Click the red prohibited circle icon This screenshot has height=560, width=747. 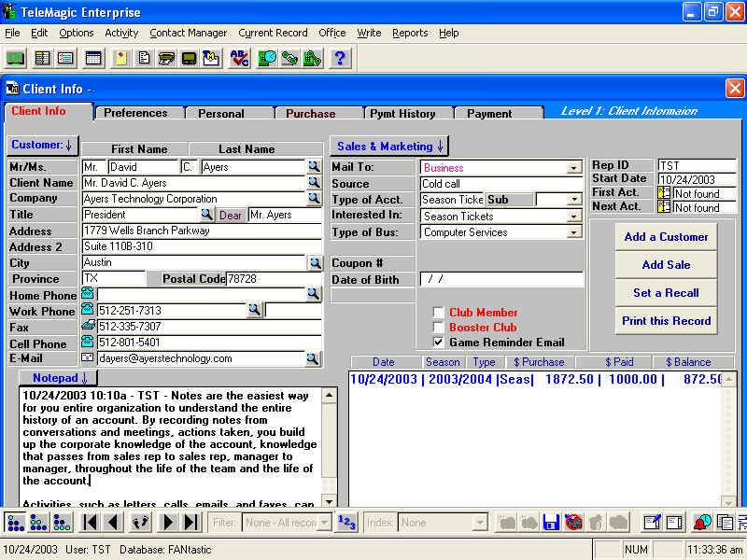[573, 523]
